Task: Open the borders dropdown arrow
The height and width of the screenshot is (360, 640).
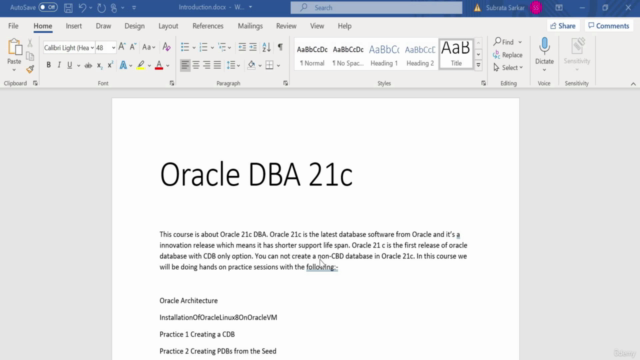Action: 278,66
